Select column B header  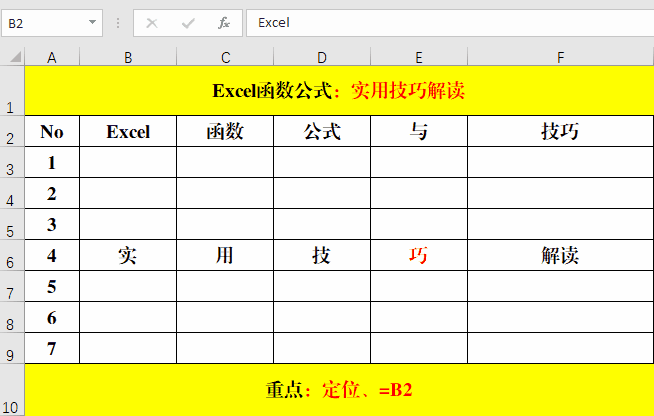pos(128,57)
